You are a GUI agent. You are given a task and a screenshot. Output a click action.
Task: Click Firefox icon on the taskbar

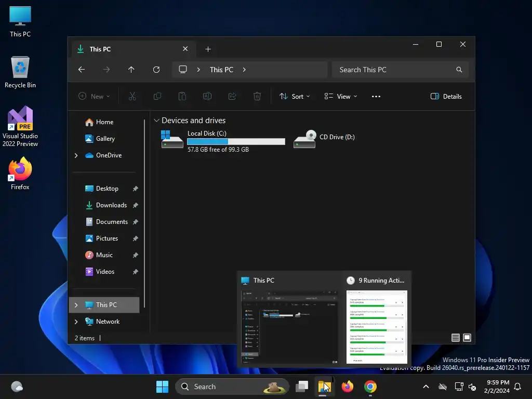347,387
